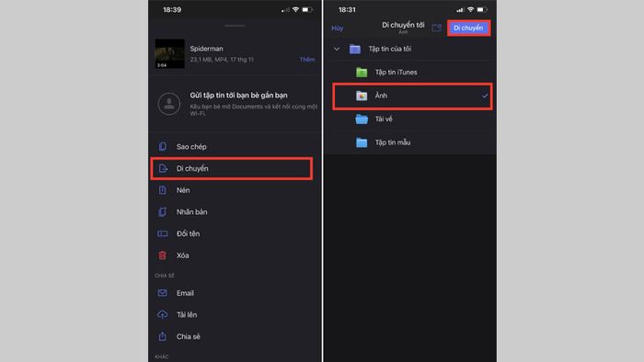
Task: Click the blue Di chuyển confirm button
Action: (468, 28)
